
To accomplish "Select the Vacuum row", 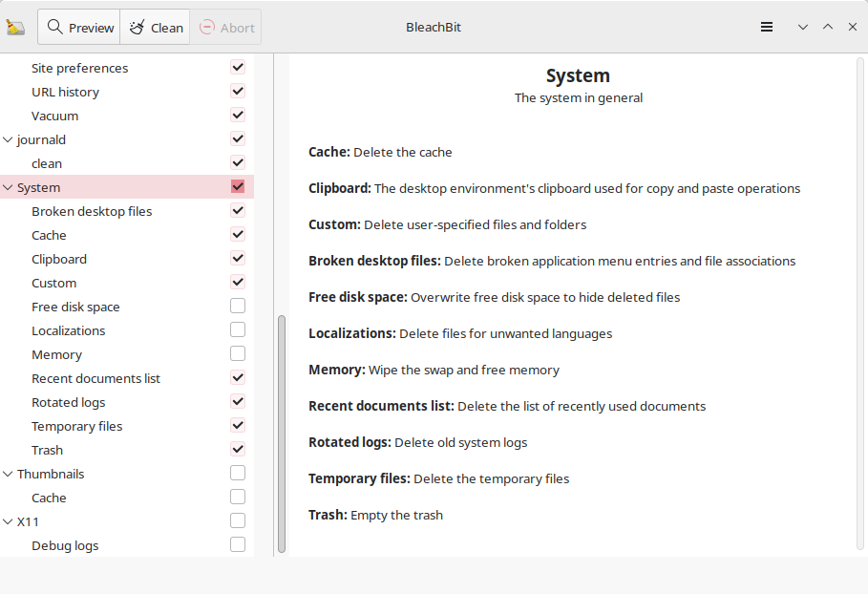I will pyautogui.click(x=127, y=116).
